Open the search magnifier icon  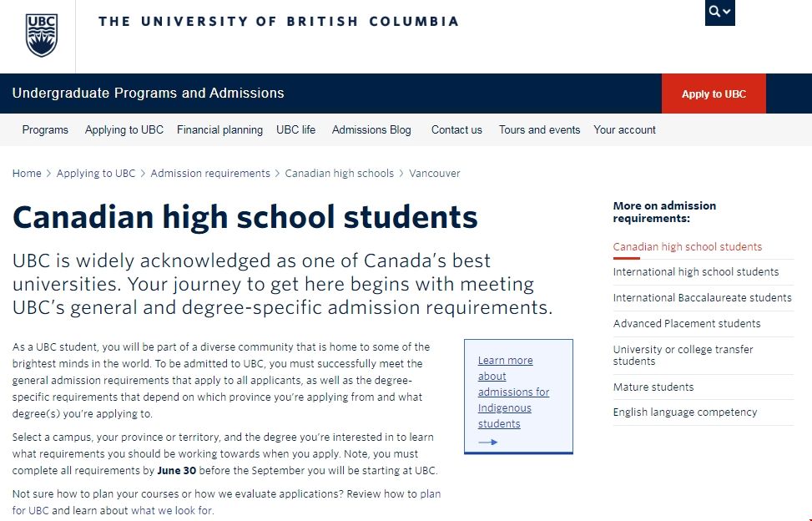pyautogui.click(x=717, y=12)
